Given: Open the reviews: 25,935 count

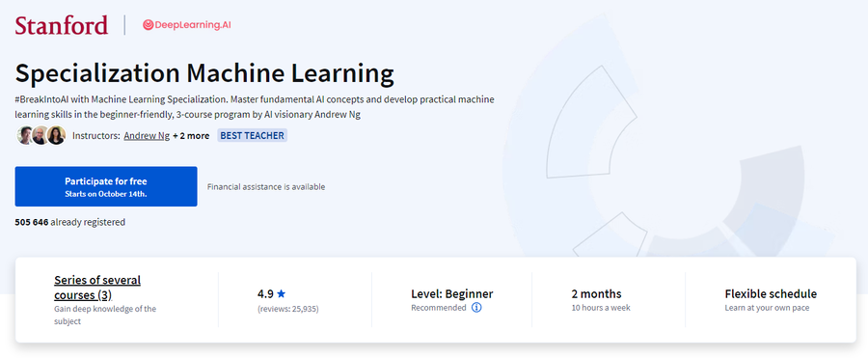Looking at the screenshot, I should coord(288,309).
